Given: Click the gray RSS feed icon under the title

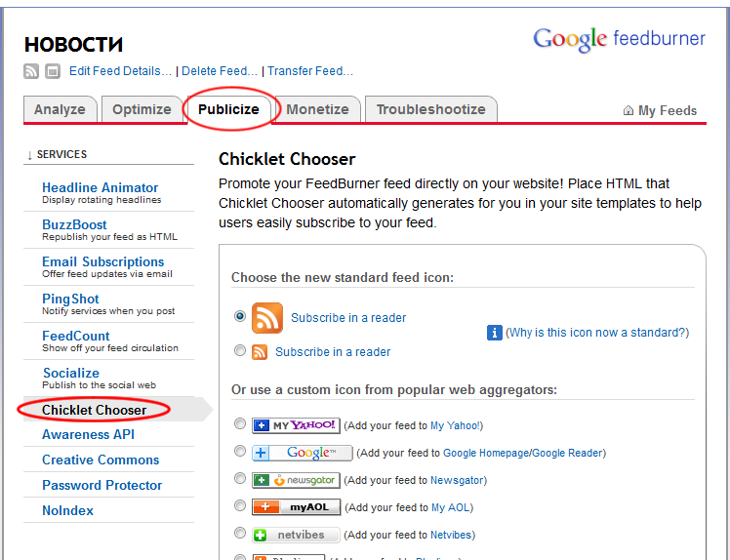Looking at the screenshot, I should coord(31,71).
